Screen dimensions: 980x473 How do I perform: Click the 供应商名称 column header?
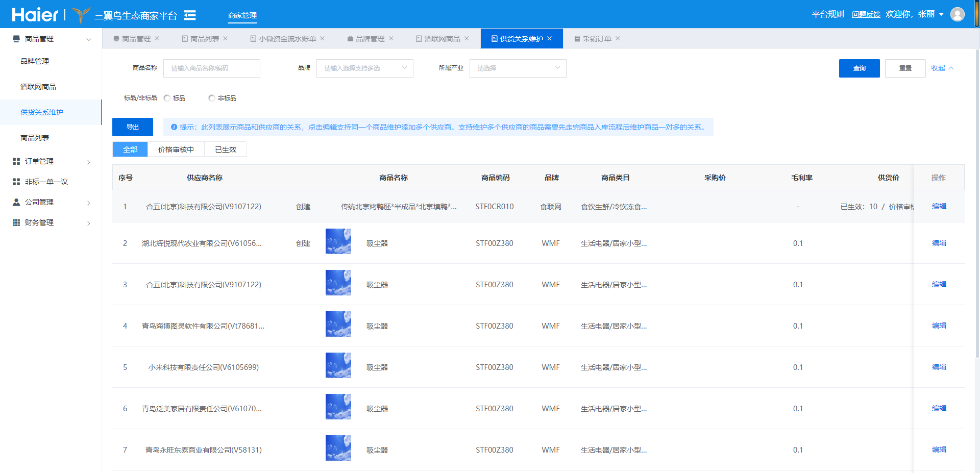(205, 178)
